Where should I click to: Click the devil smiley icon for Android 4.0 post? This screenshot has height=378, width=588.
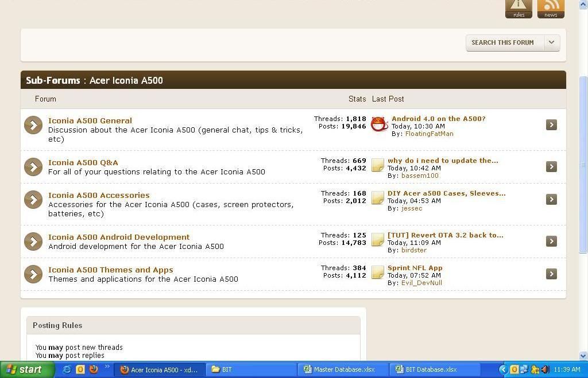coord(379,124)
